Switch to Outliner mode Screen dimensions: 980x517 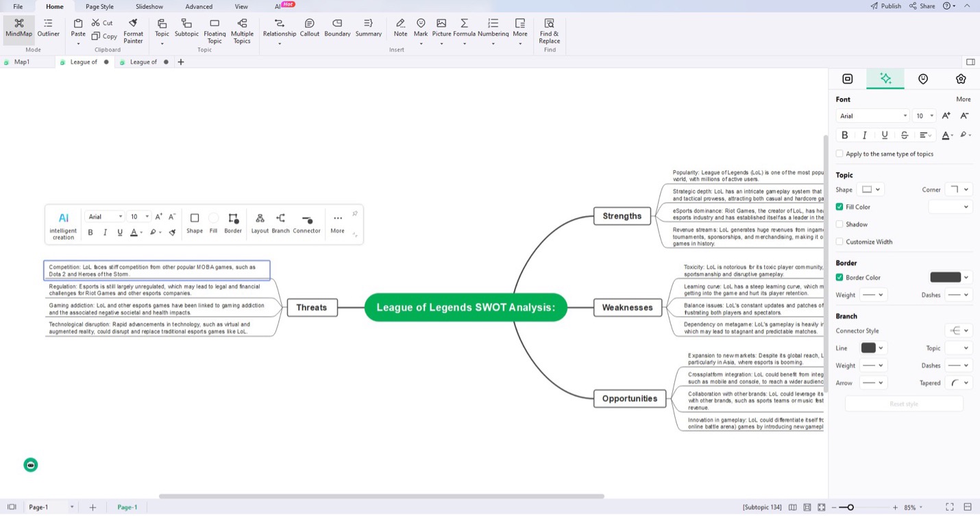tap(48, 28)
